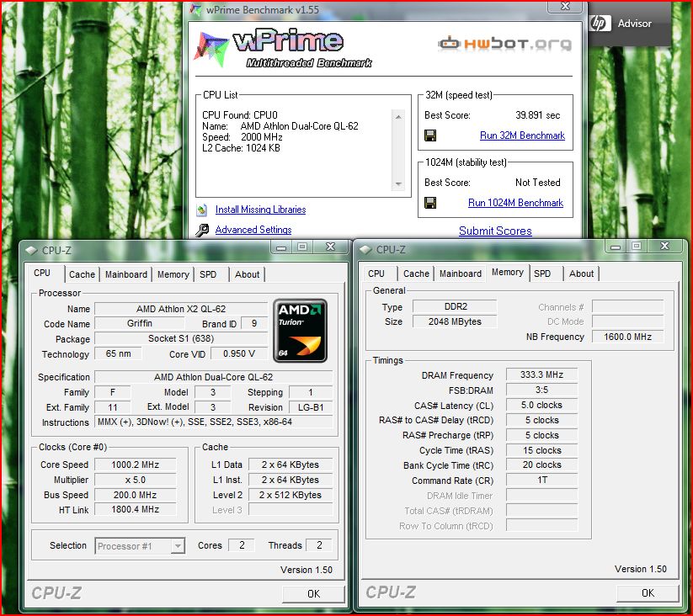Run the 32M Benchmark
This screenshot has height=616, width=693.
click(522, 135)
